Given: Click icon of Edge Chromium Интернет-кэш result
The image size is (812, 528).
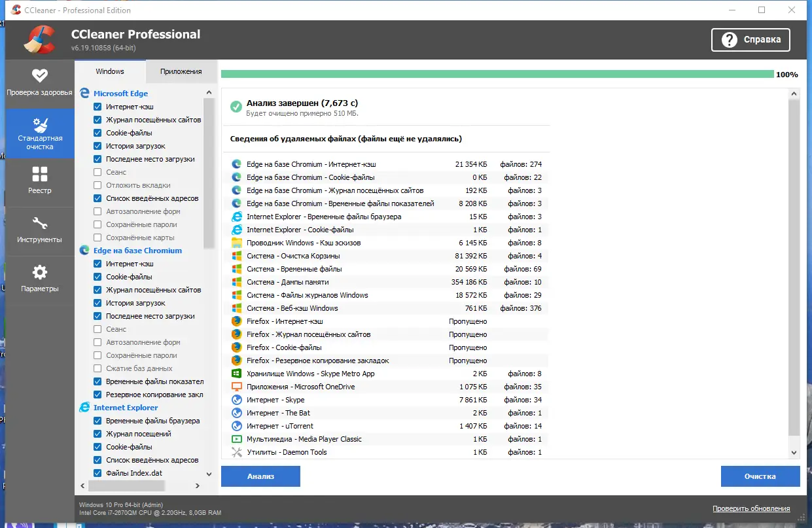Looking at the screenshot, I should coord(236,164).
